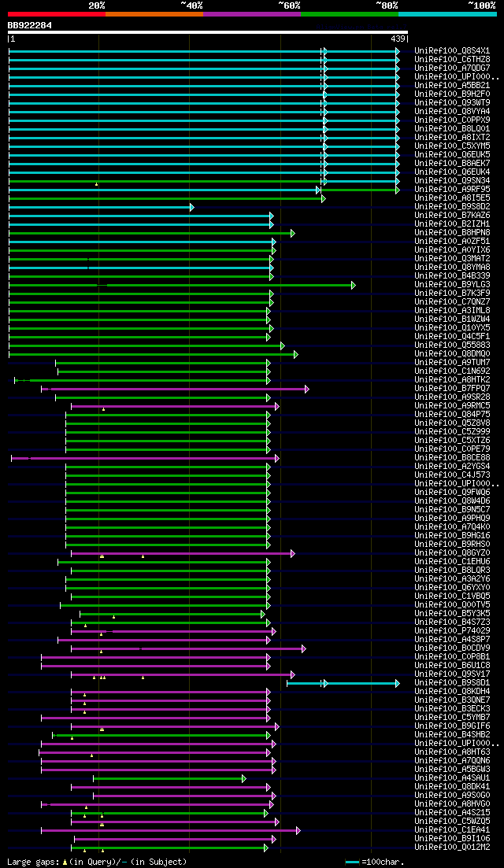Click the orange ~40% identity legend segment
Screen dimensions: 504x868
[154, 13]
